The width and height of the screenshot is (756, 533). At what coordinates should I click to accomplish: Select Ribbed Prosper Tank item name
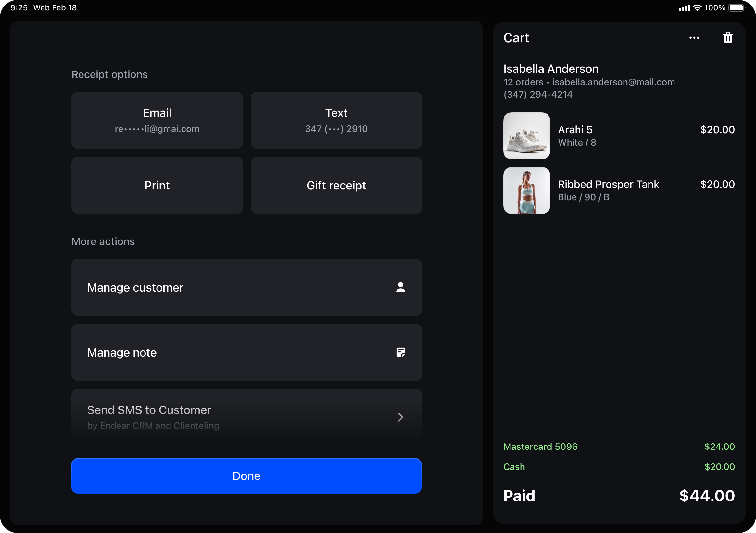(x=608, y=184)
